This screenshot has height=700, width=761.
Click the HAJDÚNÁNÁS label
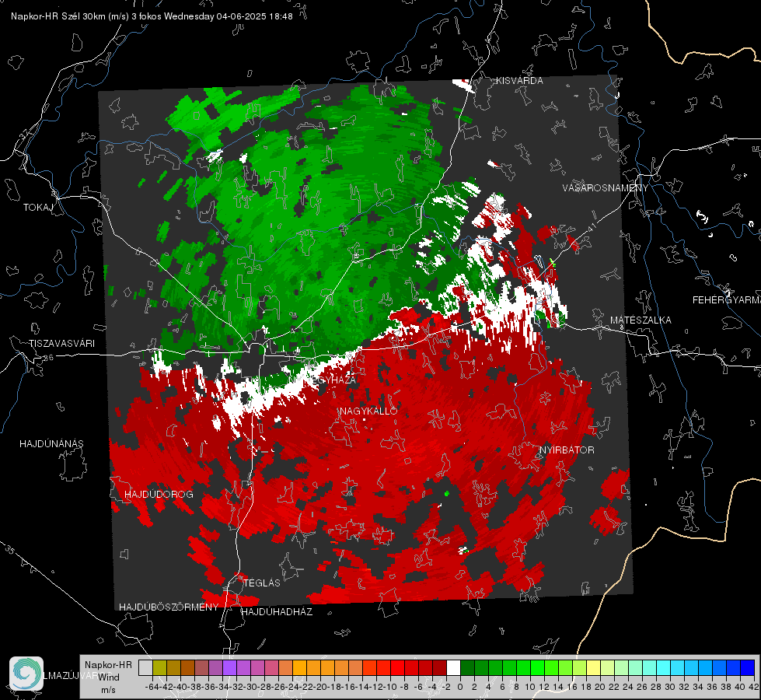click(x=51, y=444)
